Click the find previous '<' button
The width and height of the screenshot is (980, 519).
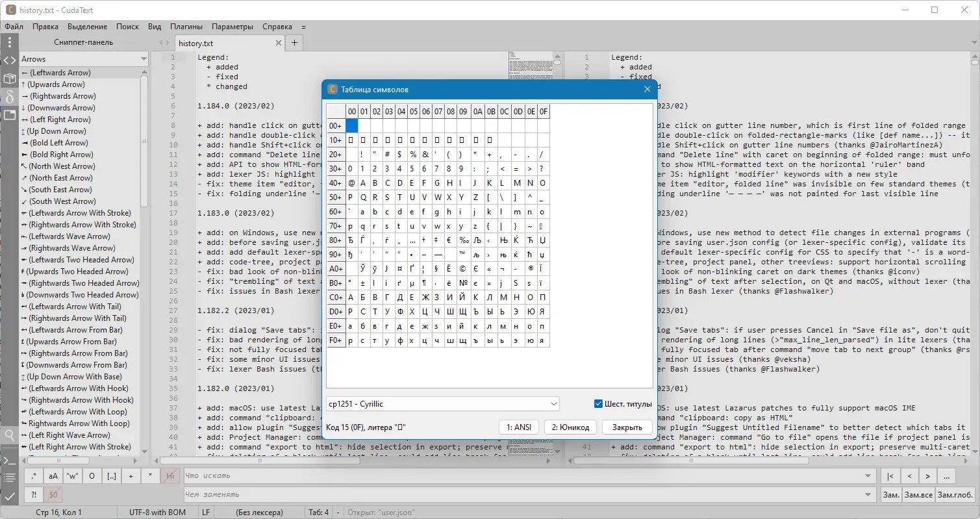pos(909,476)
